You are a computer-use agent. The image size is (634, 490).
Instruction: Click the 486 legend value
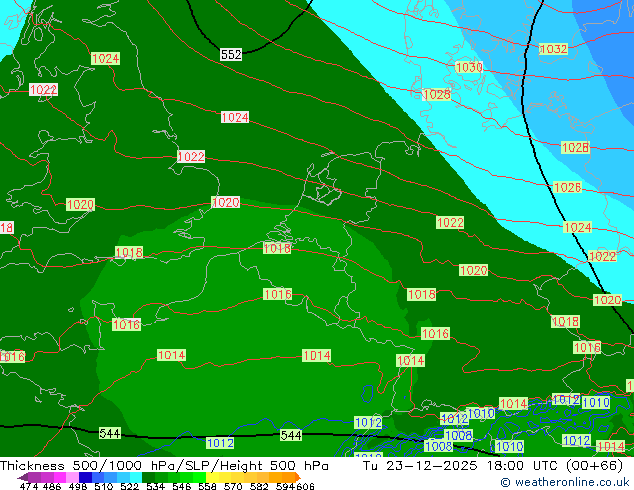(52, 486)
